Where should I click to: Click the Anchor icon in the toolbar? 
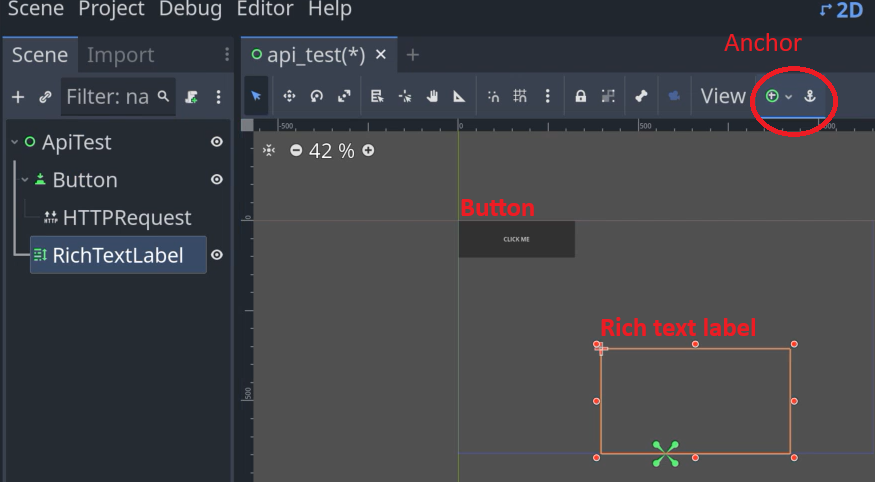coord(810,96)
